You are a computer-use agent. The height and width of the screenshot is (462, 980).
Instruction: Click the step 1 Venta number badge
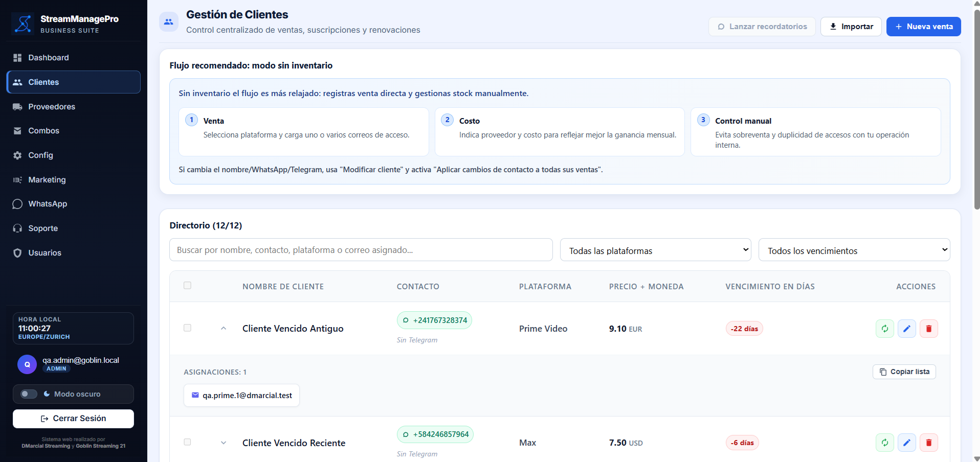(191, 120)
